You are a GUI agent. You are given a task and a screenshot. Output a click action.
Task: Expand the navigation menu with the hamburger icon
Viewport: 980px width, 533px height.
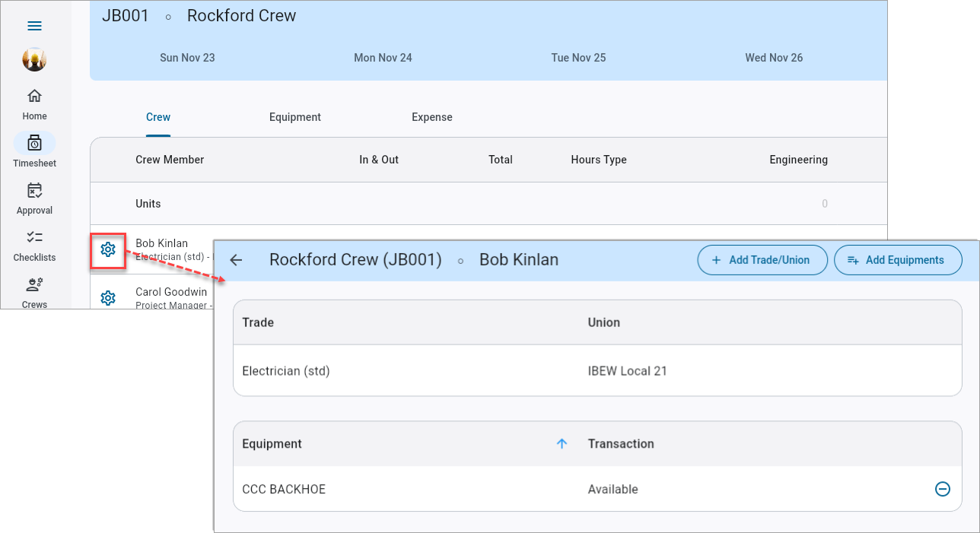(34, 25)
